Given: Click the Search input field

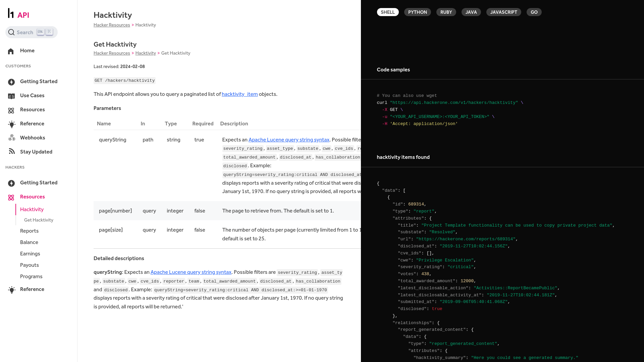Looking at the screenshot, I should tap(32, 32).
